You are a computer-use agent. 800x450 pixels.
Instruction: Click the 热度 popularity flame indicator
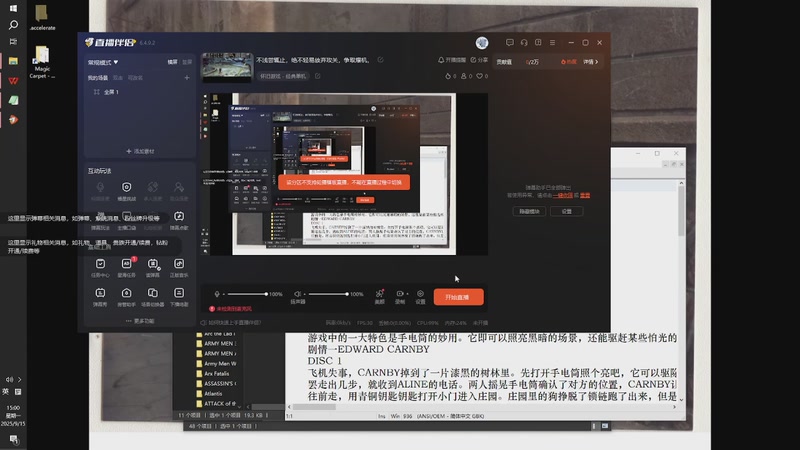(x=568, y=62)
